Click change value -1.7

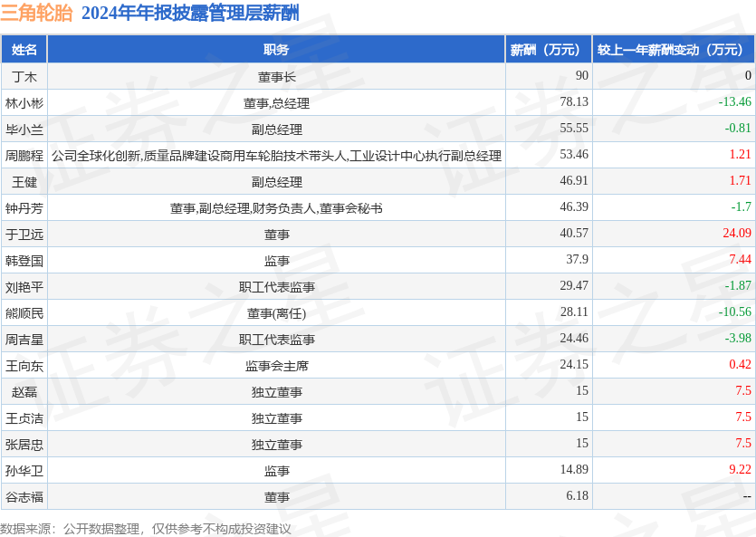click(x=741, y=206)
